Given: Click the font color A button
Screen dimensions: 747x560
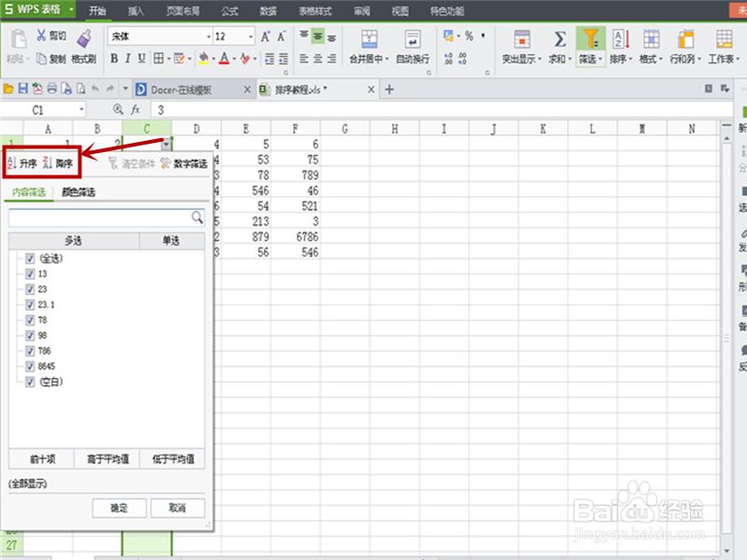Looking at the screenshot, I should coord(224,59).
